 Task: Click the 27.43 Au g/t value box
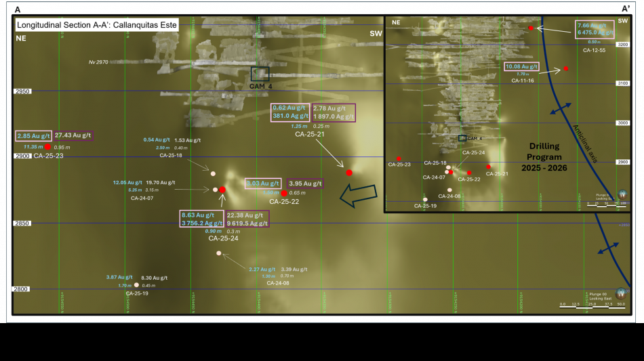74,135
